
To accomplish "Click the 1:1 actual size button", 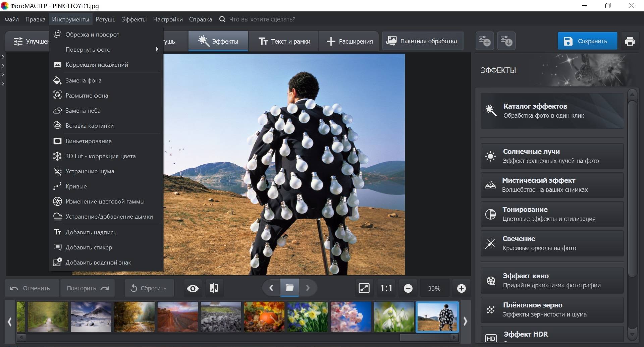I will (386, 288).
